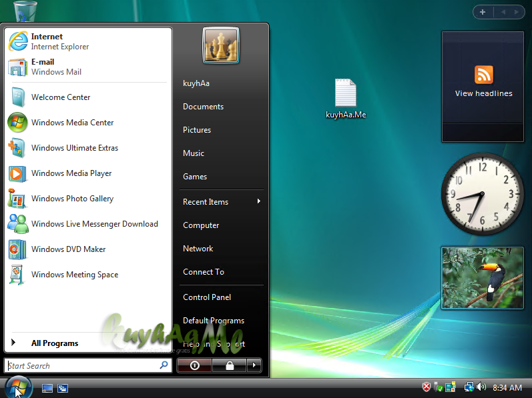The width and height of the screenshot is (532, 398).
Task: Open Documents from Start menu
Action: coord(203,107)
